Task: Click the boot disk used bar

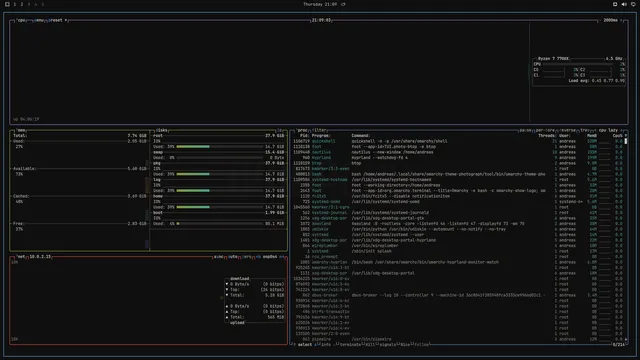Action: (x=220, y=224)
